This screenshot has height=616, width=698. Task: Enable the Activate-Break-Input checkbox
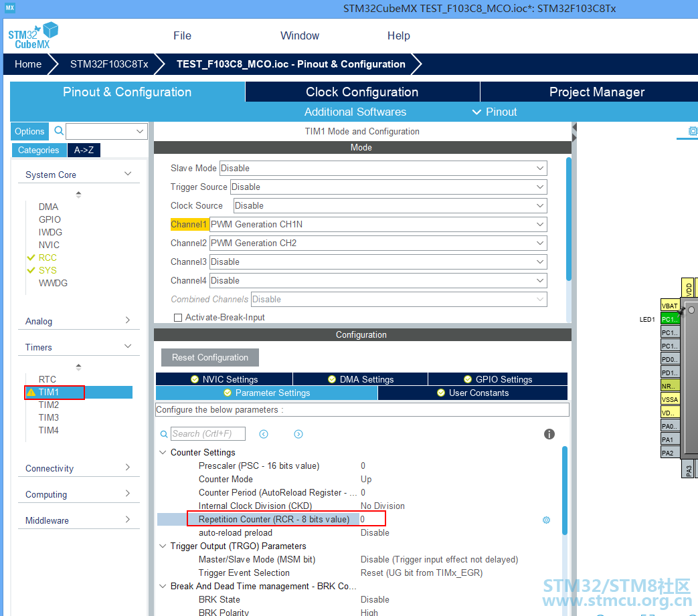[178, 318]
